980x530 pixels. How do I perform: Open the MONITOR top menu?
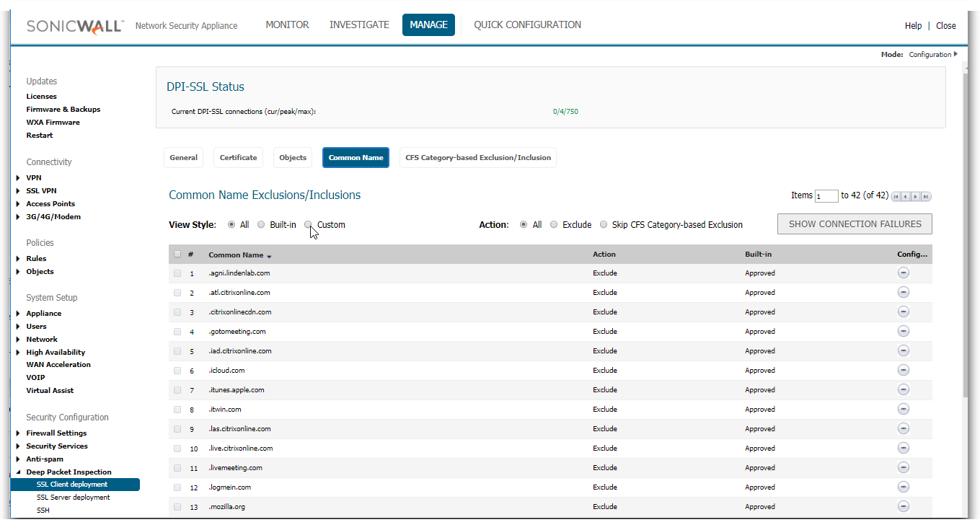pos(287,25)
